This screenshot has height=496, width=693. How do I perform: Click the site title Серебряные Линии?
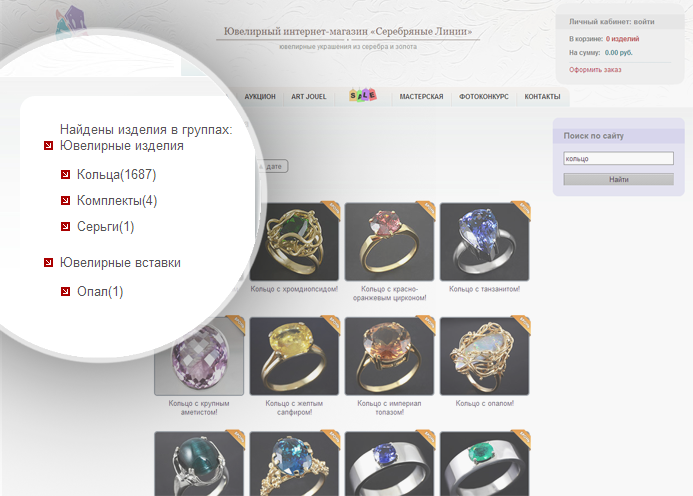point(348,31)
